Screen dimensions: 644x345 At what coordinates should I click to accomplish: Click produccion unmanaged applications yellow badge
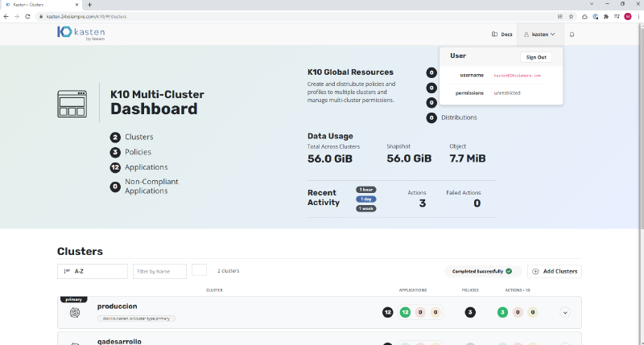[x=436, y=313]
